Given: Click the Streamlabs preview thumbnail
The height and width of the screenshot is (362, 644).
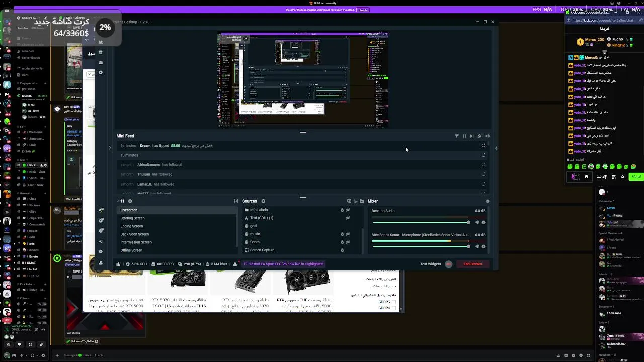Looking at the screenshot, I should click(x=303, y=80).
